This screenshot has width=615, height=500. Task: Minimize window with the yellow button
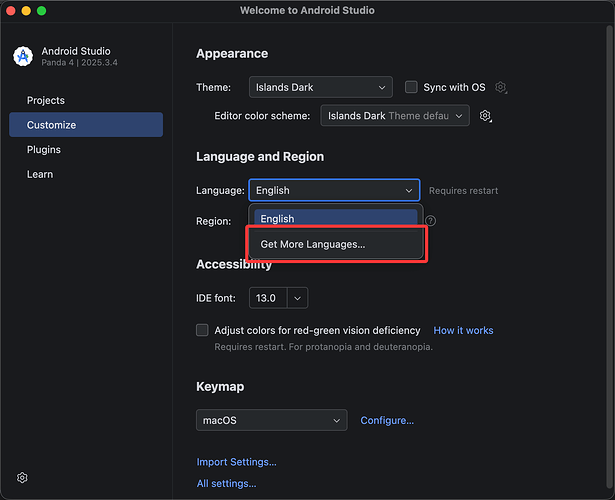26,11
